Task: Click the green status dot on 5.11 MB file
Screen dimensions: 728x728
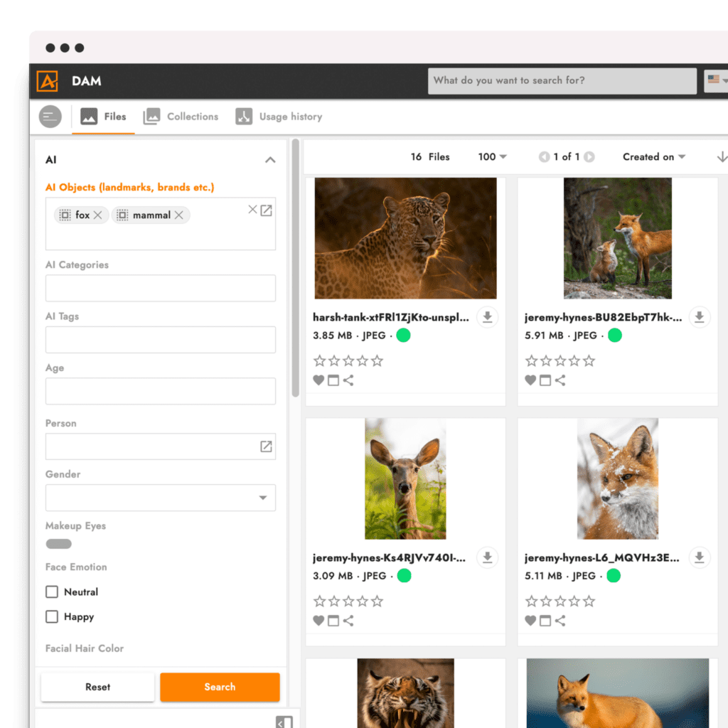Action: pyautogui.click(x=614, y=576)
